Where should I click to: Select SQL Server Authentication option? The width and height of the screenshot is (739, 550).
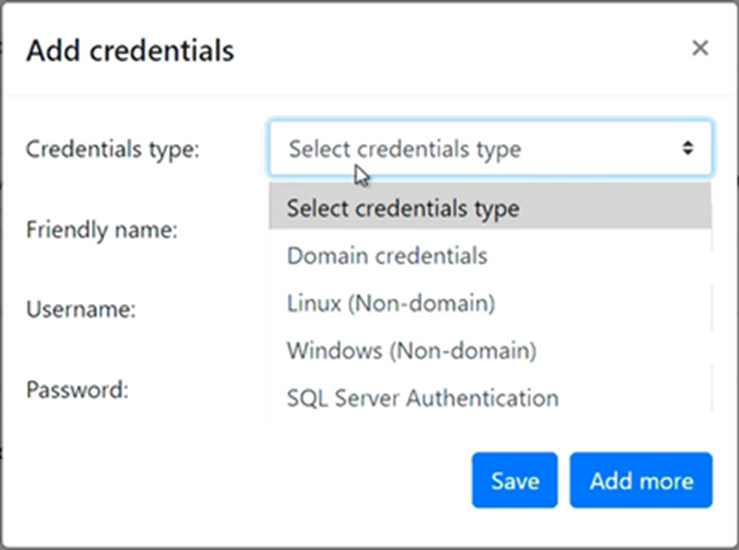tap(422, 398)
